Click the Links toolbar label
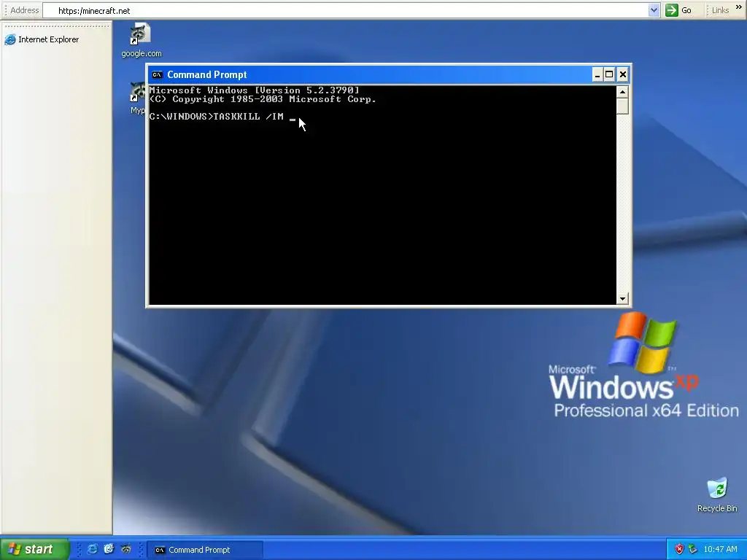 point(720,10)
